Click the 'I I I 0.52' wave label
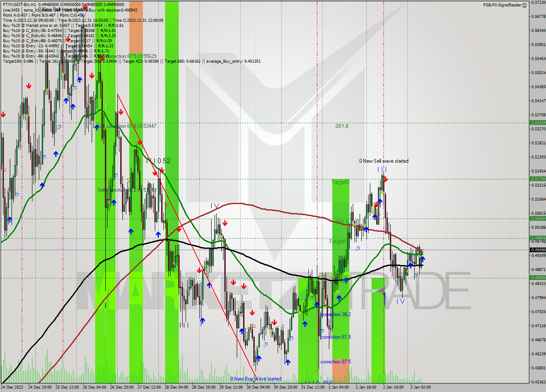 click(158, 161)
